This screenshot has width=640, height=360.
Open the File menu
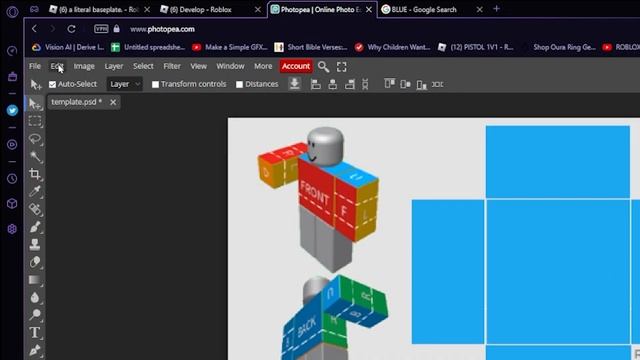coord(35,66)
